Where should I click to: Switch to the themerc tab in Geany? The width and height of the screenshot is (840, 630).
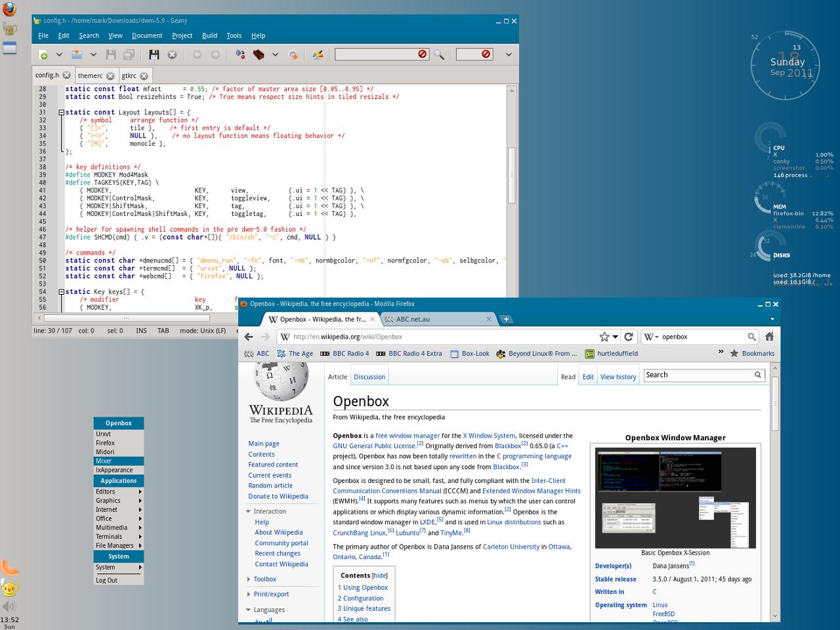pos(90,75)
